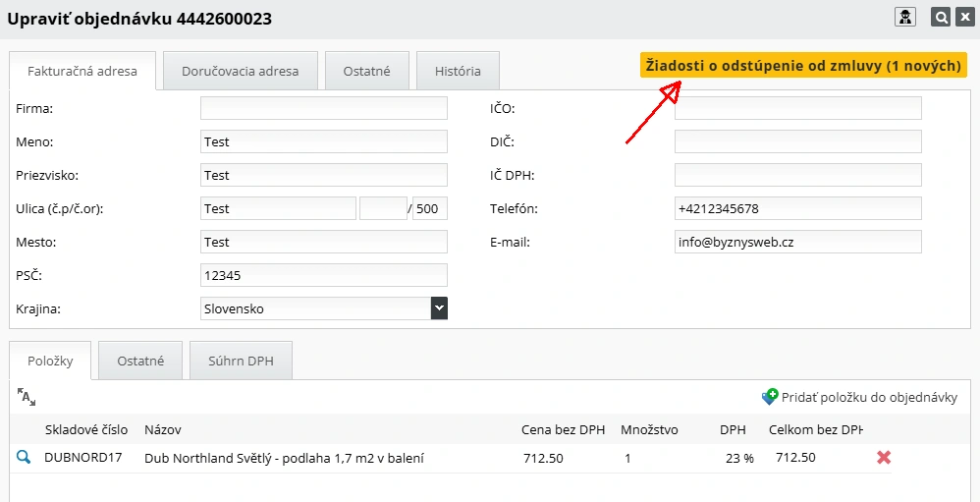Click the E-mail field info@byznysweb.cz

coord(798,242)
